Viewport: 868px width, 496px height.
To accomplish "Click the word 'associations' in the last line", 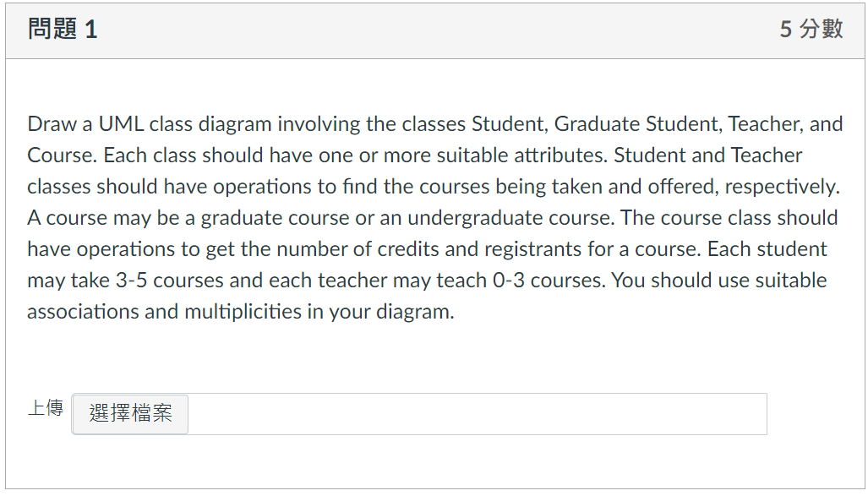I will click(x=83, y=312).
